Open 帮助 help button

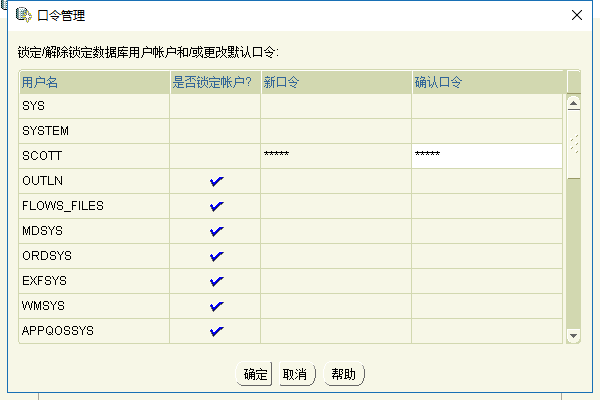343,375
